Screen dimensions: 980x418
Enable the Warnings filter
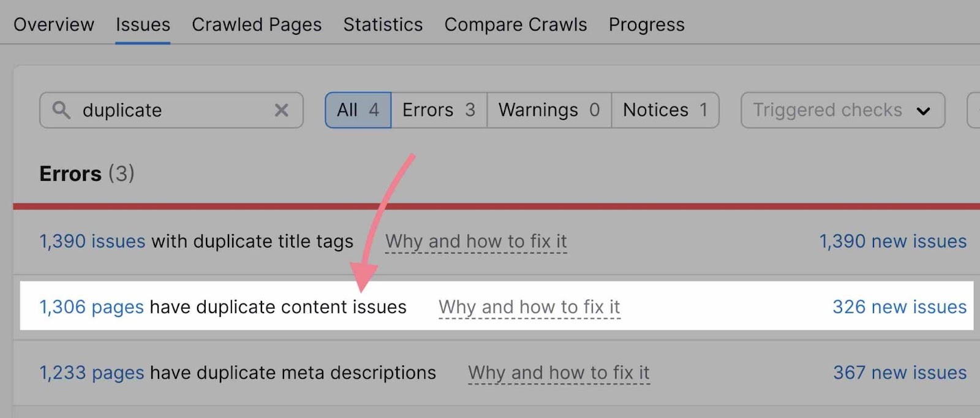tap(548, 110)
